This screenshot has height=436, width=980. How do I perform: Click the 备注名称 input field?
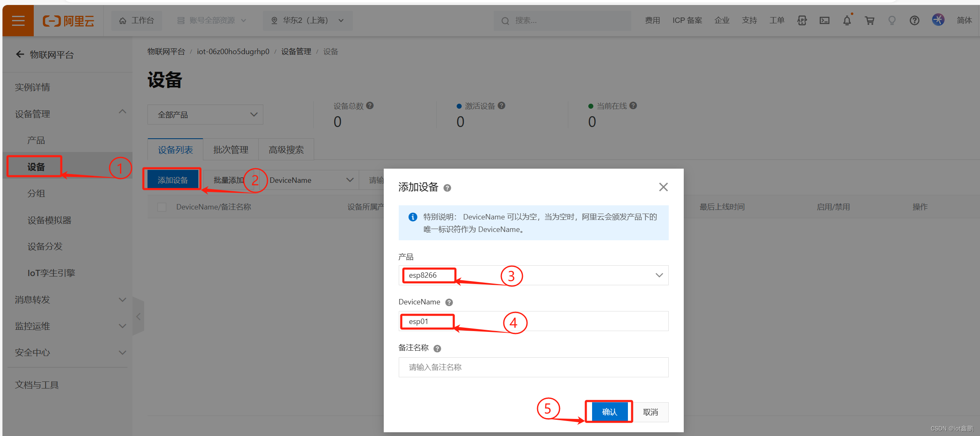533,367
